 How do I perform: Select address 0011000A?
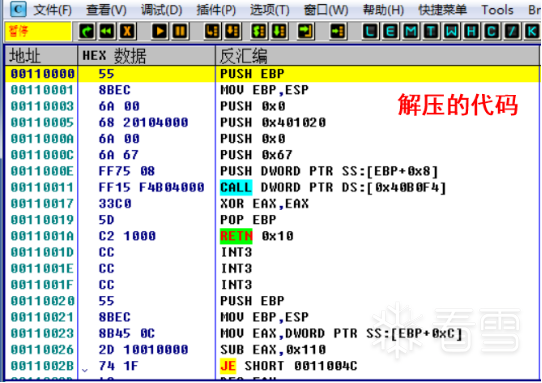coord(43,139)
